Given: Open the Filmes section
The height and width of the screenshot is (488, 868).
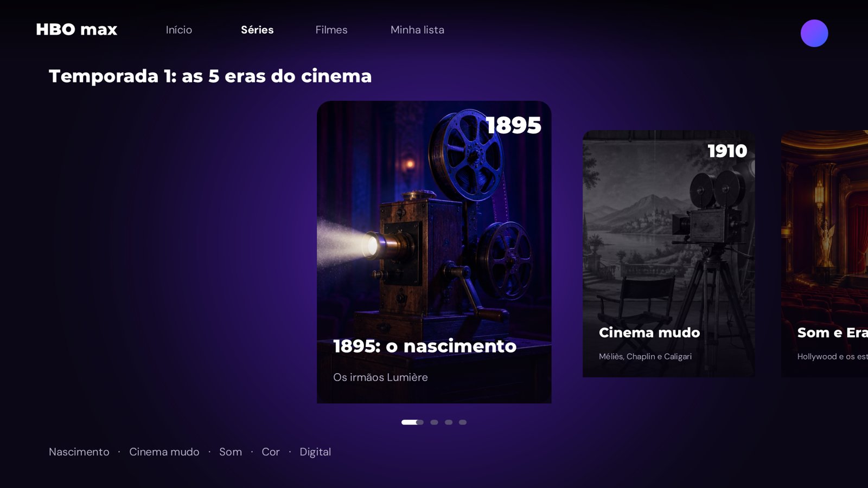Looking at the screenshot, I should point(331,30).
